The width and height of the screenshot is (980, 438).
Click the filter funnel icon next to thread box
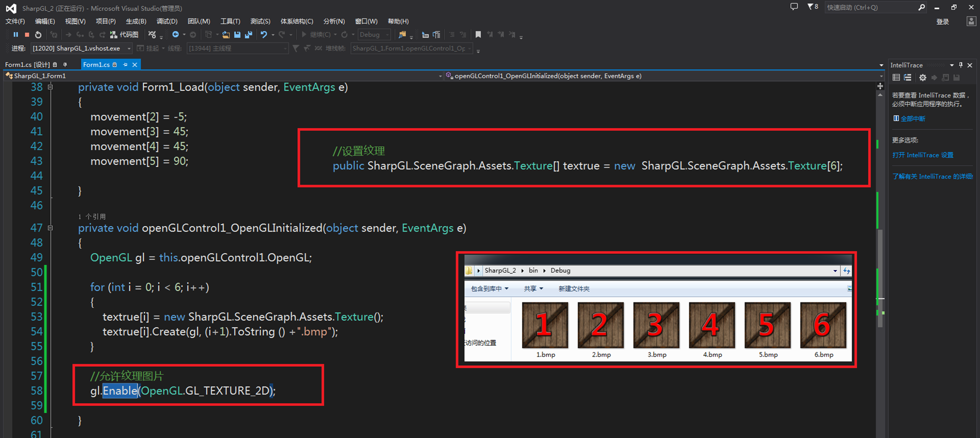click(296, 48)
